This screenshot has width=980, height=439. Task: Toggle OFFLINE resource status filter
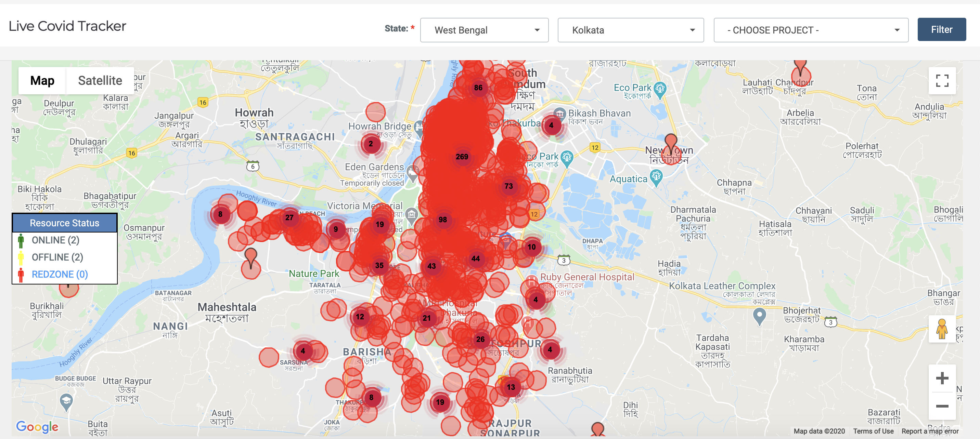(57, 257)
